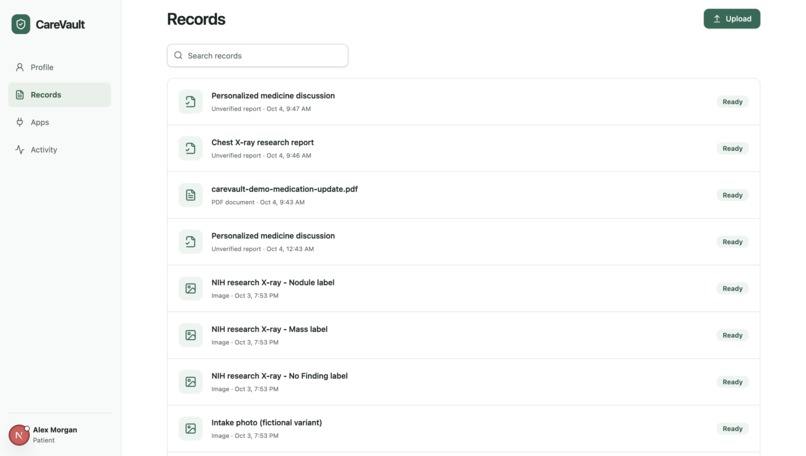Click the Records page heading
Screen dimensions: 806x456
pos(196,19)
